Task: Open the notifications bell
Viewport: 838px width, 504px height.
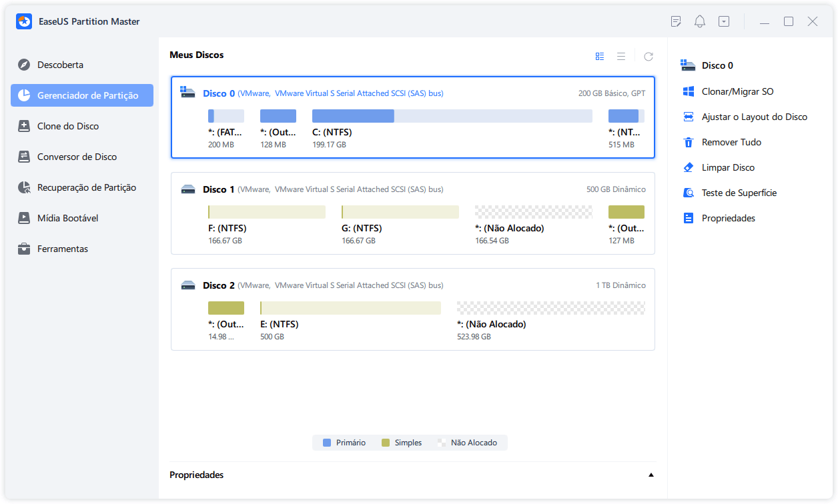Action: (699, 21)
